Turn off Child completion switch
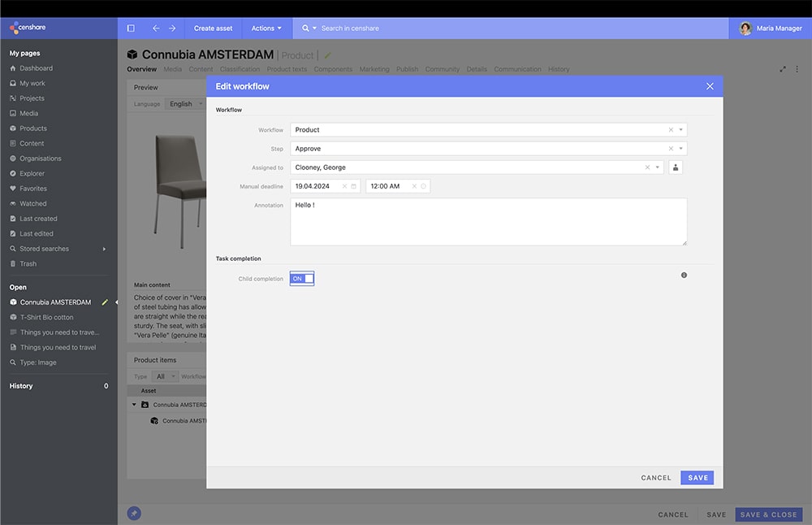Viewport: 812px width, 525px height. tap(302, 278)
